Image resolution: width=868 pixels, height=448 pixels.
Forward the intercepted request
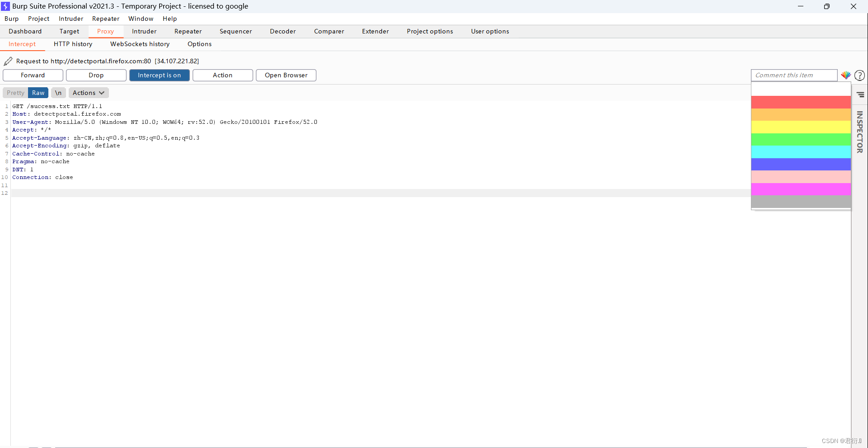pyautogui.click(x=33, y=75)
